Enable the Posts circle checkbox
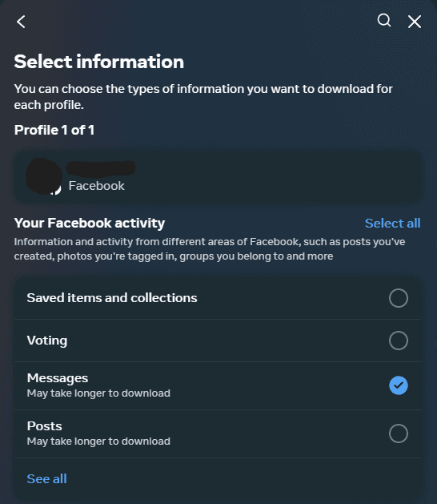437x504 pixels. [x=399, y=433]
